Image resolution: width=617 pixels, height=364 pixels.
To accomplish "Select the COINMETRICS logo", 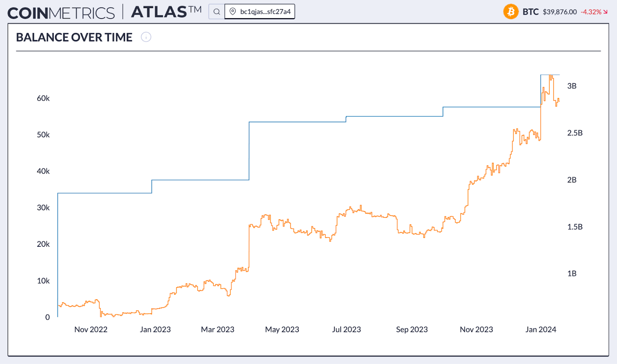I will 62,12.
